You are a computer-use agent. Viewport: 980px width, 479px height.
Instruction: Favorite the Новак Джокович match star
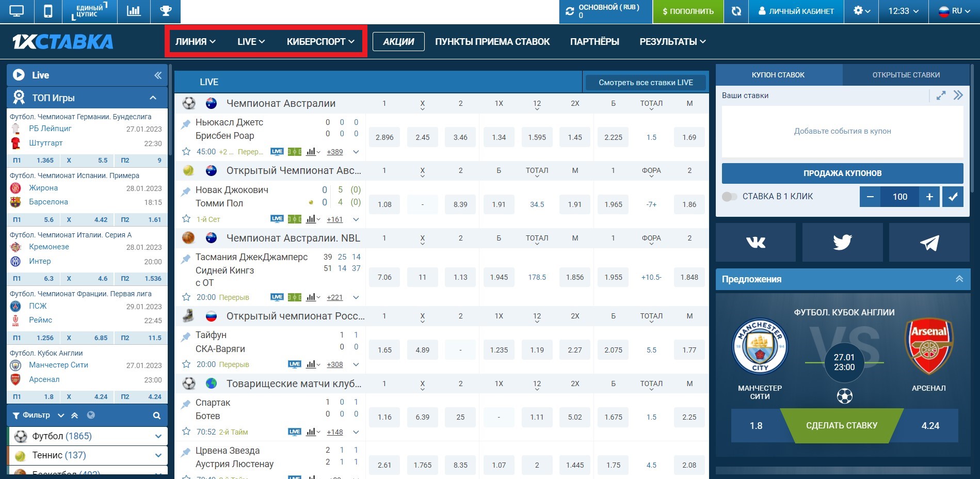click(x=186, y=219)
